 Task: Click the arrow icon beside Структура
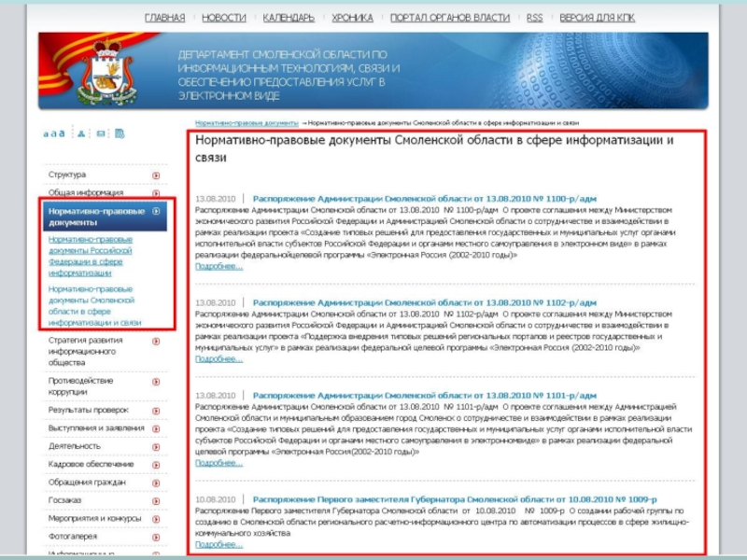click(156, 175)
